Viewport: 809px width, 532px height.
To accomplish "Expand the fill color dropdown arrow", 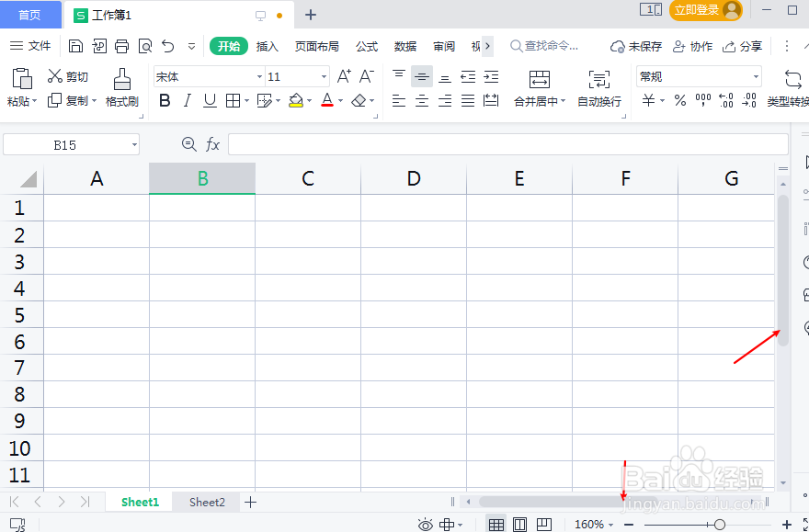I will click(309, 100).
